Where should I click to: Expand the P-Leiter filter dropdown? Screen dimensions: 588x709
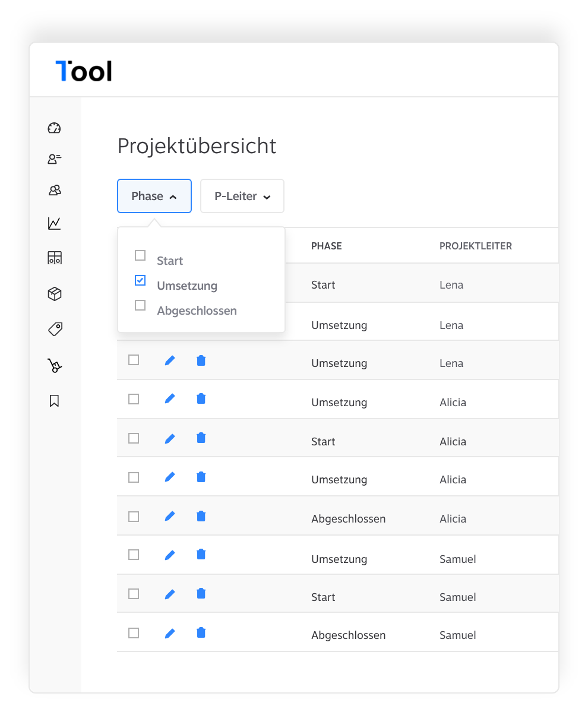click(x=242, y=196)
